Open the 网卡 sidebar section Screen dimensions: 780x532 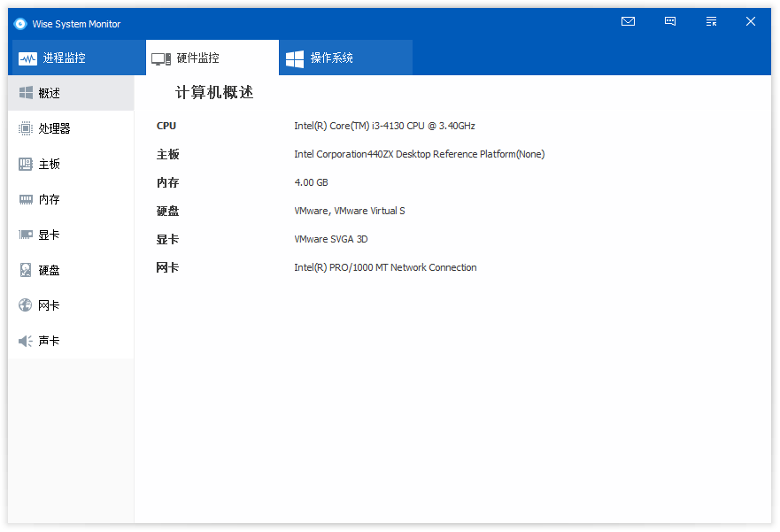point(71,305)
